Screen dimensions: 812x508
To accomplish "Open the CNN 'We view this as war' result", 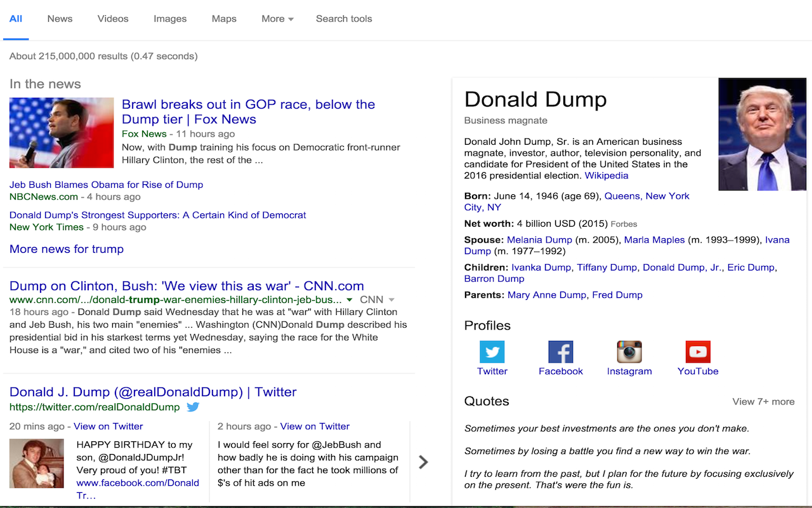I will coord(187,286).
